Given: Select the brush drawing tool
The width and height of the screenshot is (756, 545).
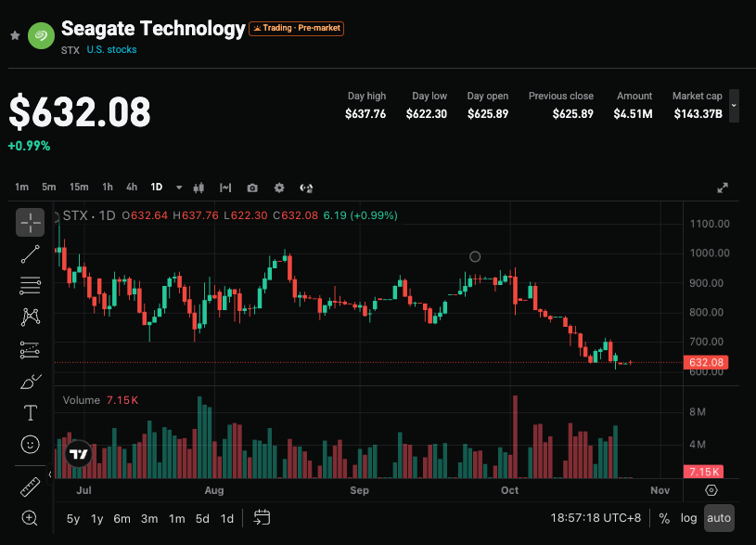Looking at the screenshot, I should click(30, 382).
